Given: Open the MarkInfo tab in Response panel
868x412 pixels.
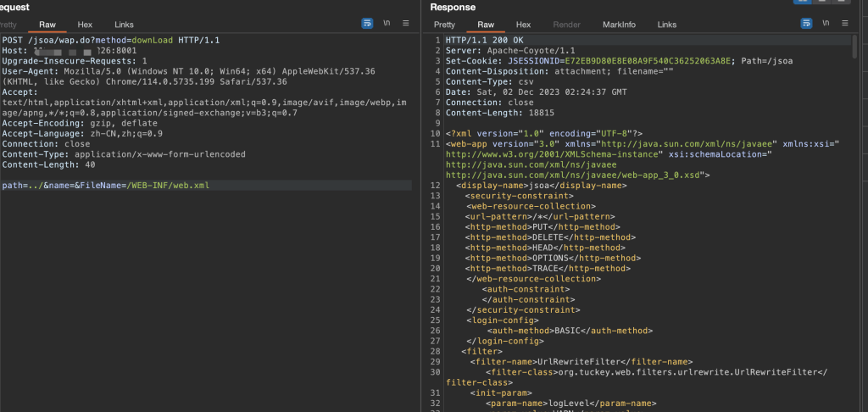Looking at the screenshot, I should pos(619,25).
